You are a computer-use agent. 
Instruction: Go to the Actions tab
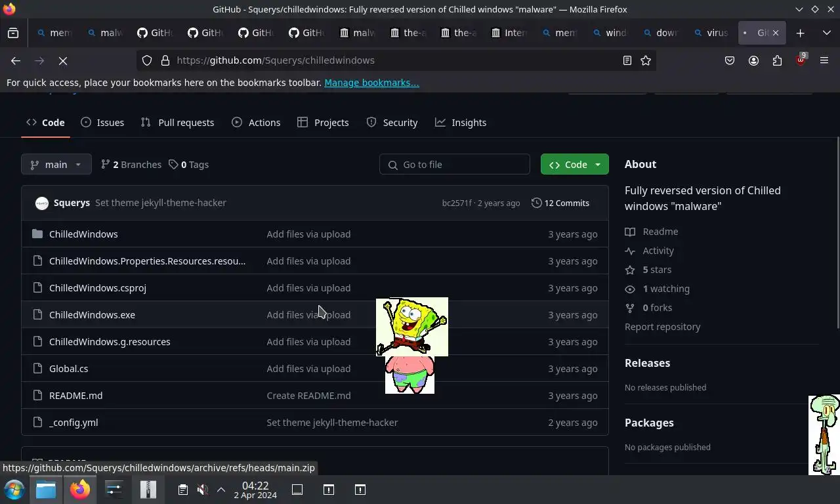coord(256,123)
